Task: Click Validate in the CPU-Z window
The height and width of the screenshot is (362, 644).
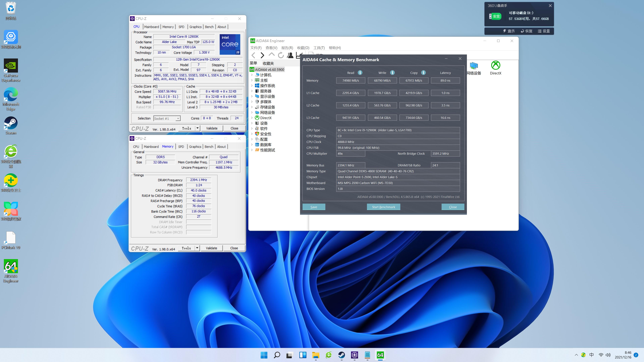Action: pyautogui.click(x=212, y=128)
